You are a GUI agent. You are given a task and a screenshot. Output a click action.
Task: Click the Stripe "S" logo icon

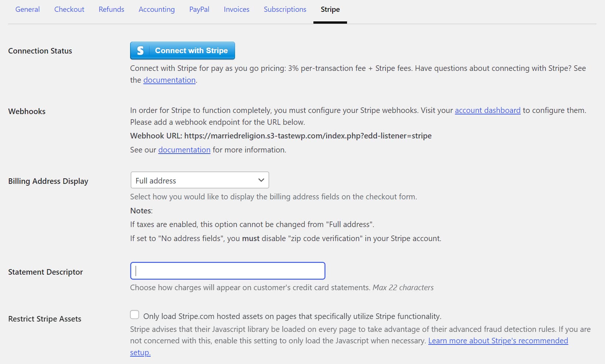point(140,51)
